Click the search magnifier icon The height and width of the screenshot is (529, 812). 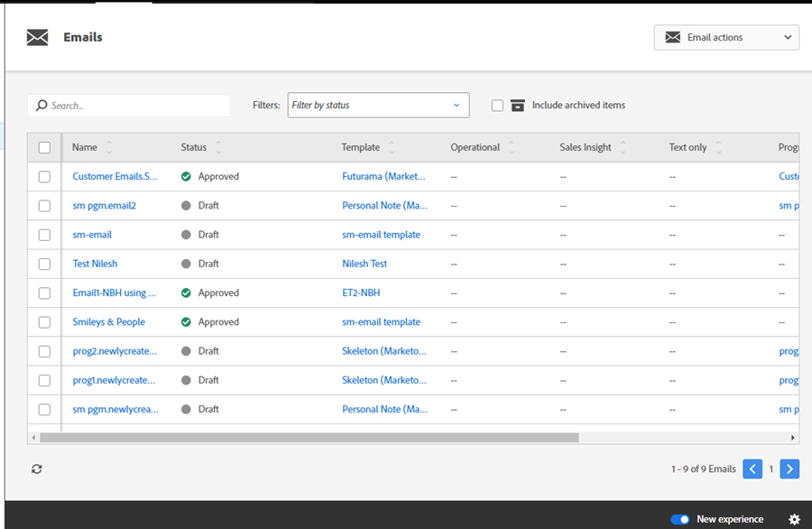click(42, 106)
